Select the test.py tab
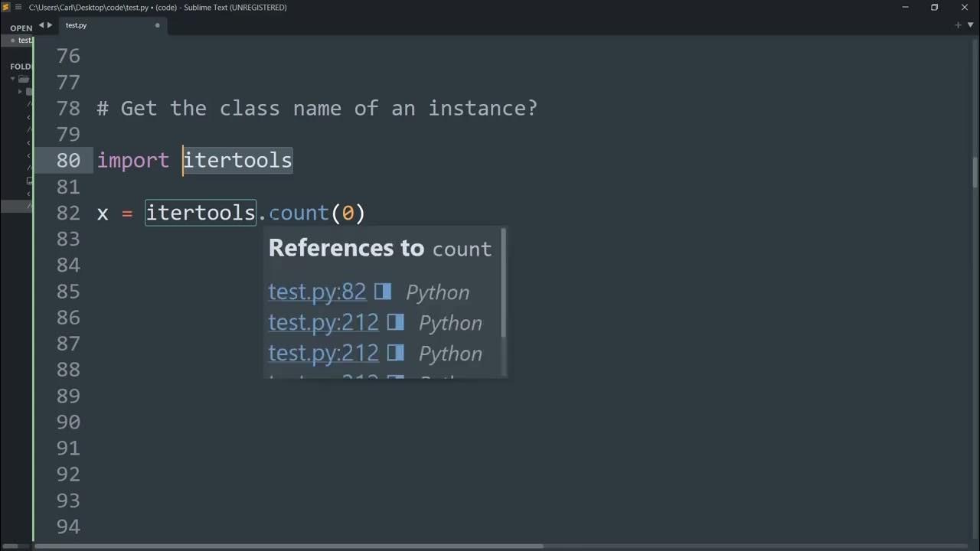Viewport: 980px width, 551px height. coord(77,25)
